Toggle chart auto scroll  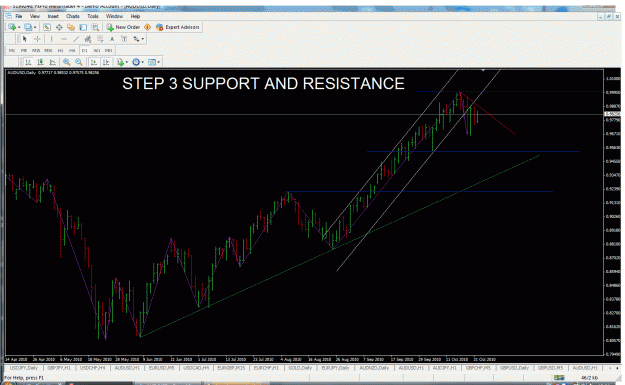coord(94,62)
